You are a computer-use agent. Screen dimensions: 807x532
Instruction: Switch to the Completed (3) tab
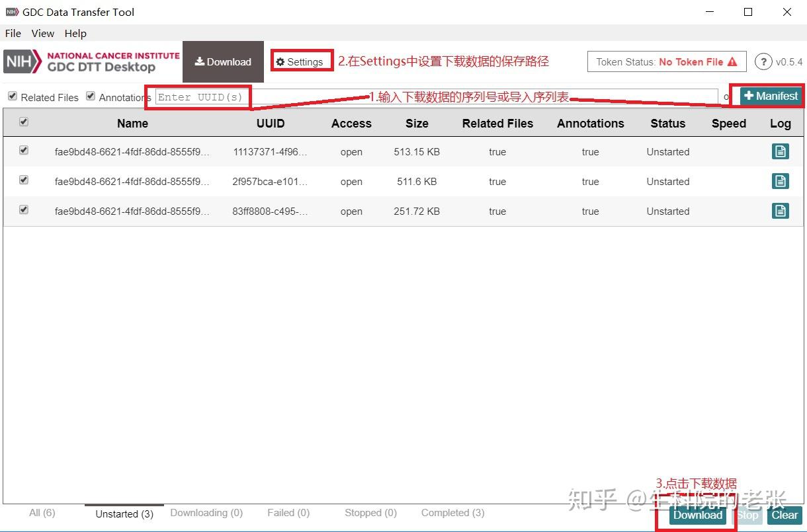[x=452, y=512]
